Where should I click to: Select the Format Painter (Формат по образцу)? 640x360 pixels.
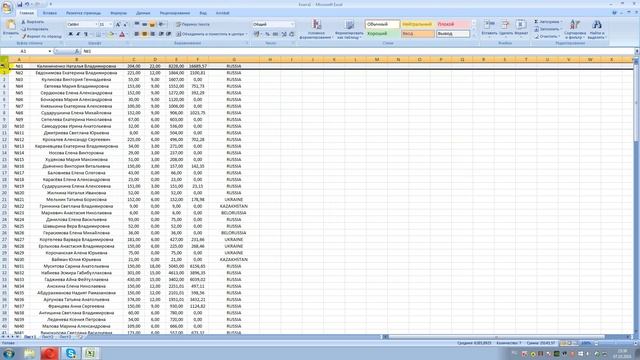pos(41,36)
